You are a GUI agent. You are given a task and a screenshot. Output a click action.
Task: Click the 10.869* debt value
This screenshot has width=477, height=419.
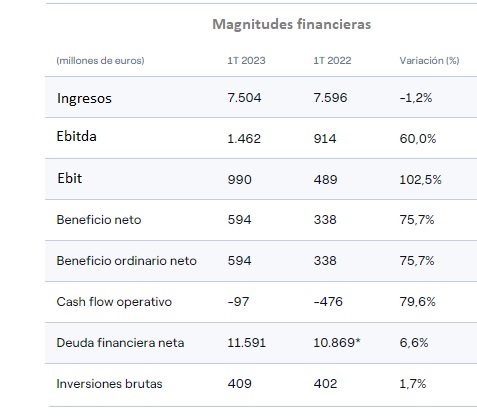pyautogui.click(x=337, y=343)
